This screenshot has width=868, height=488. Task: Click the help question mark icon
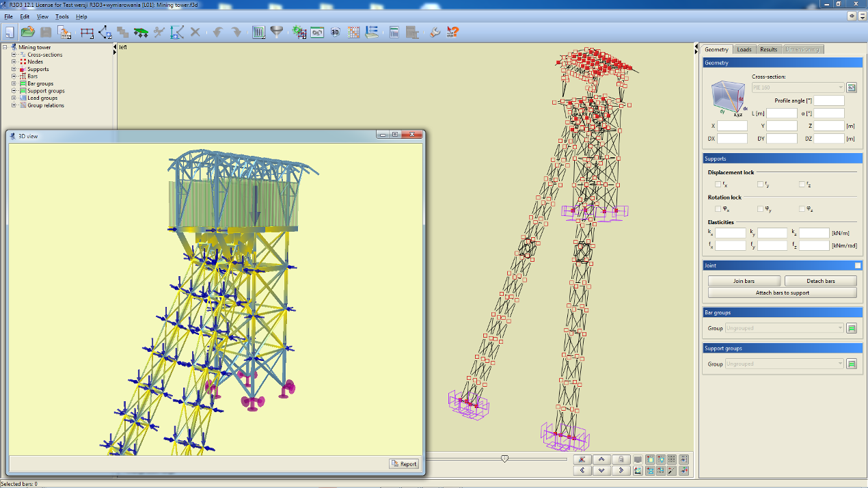[x=452, y=32]
